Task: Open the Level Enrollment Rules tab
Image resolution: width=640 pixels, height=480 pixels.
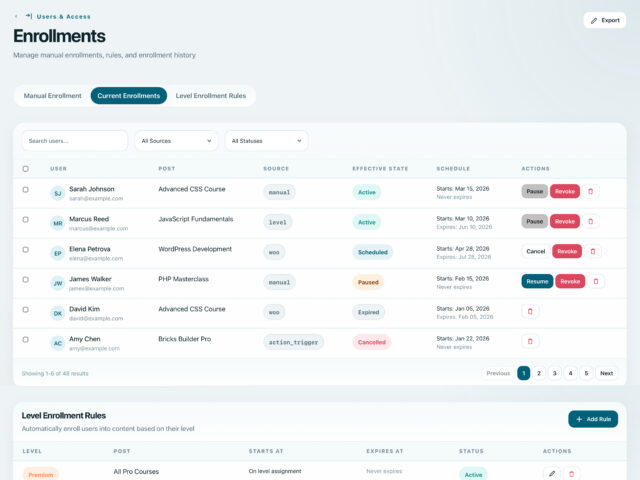Action: pyautogui.click(x=211, y=96)
